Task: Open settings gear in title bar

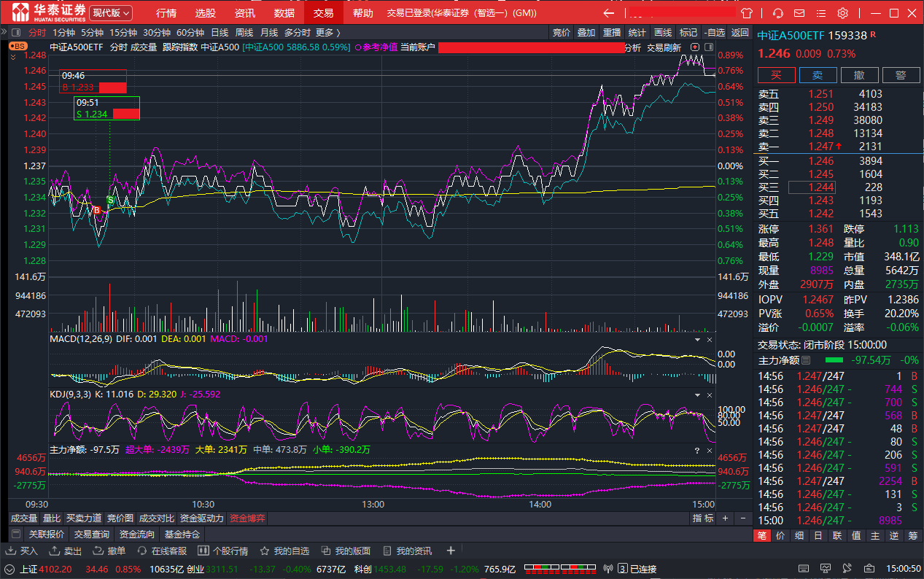Action: click(x=842, y=13)
